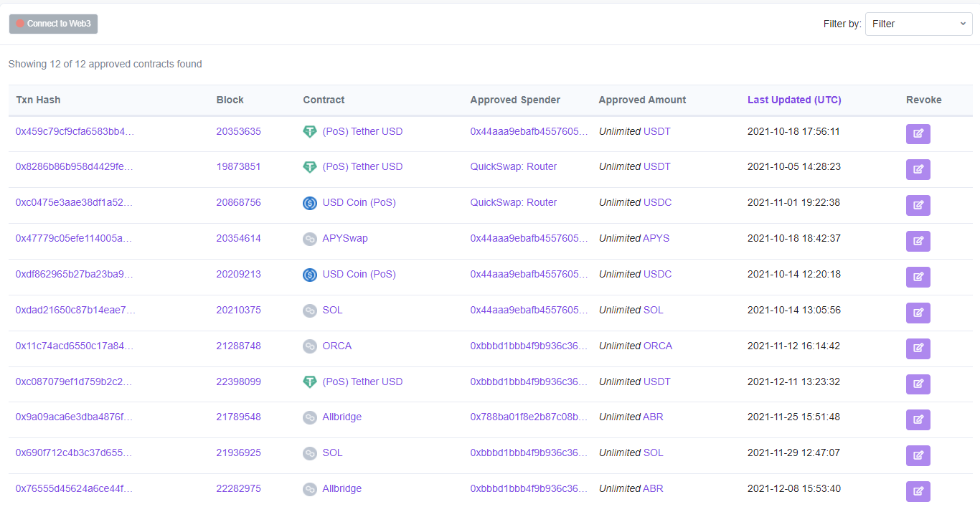Viewport: 980px width, 507px height.
Task: Open block 19873851
Action: pos(239,166)
